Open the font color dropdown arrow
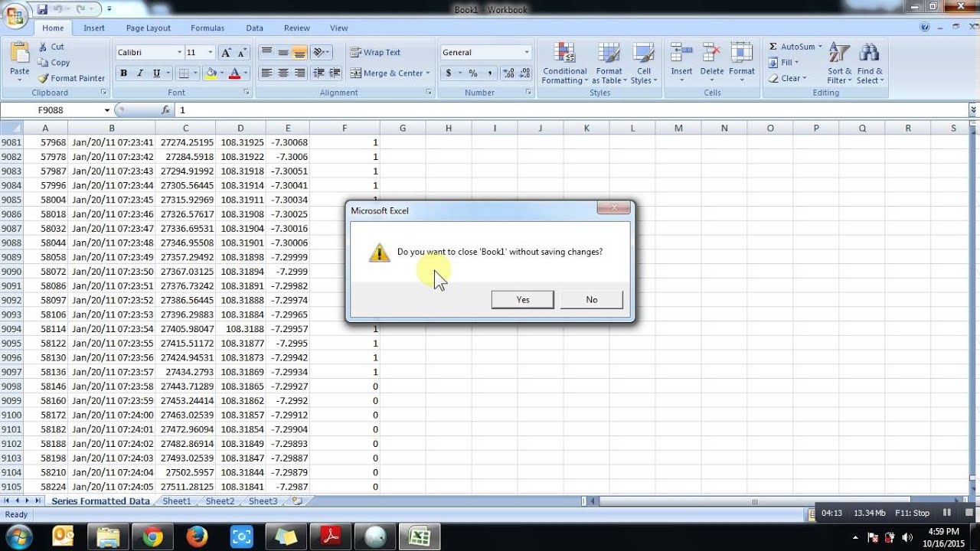 point(245,73)
